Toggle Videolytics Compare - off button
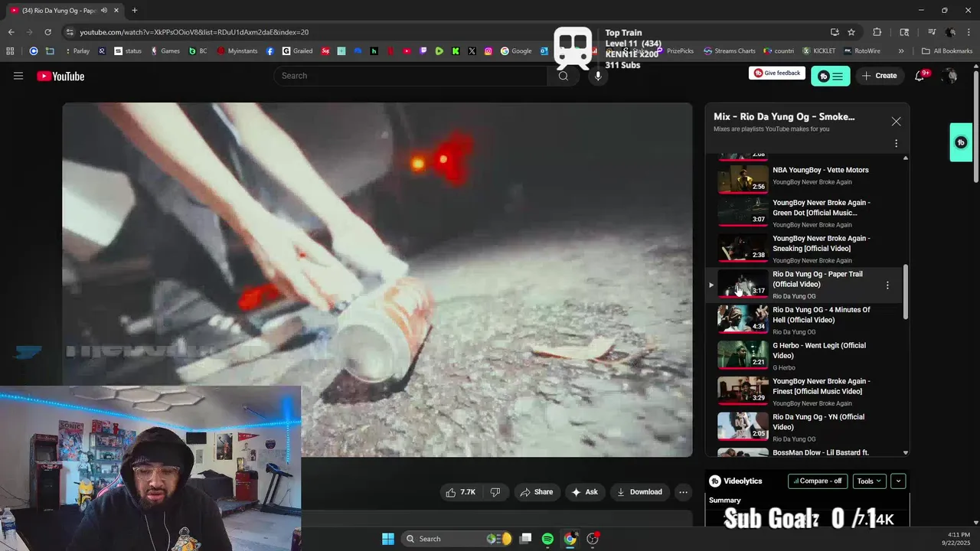 pyautogui.click(x=818, y=481)
